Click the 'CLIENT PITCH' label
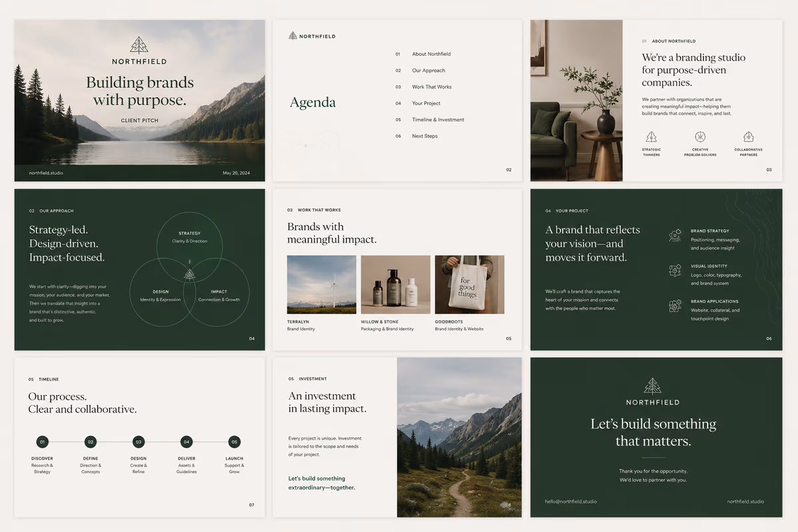The image size is (798, 532). [x=140, y=120]
